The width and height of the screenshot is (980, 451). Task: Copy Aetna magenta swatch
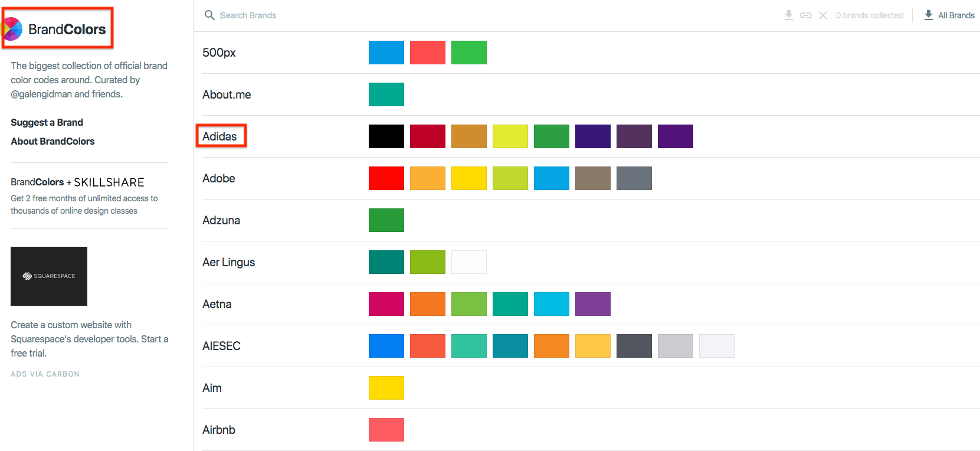click(x=386, y=304)
